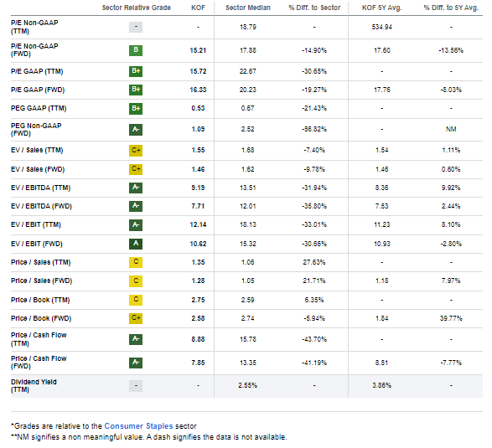This screenshot has height=448, width=492.
Task: Select the P/E GAAP (TTM) row label
Action: pyautogui.click(x=37, y=71)
